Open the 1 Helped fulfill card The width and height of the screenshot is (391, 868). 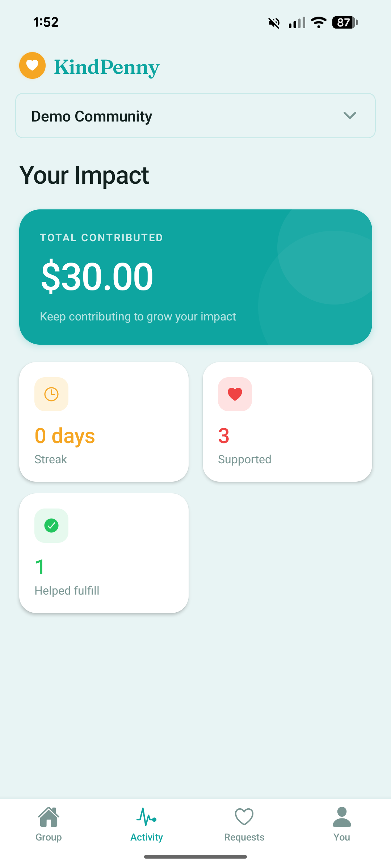(104, 553)
